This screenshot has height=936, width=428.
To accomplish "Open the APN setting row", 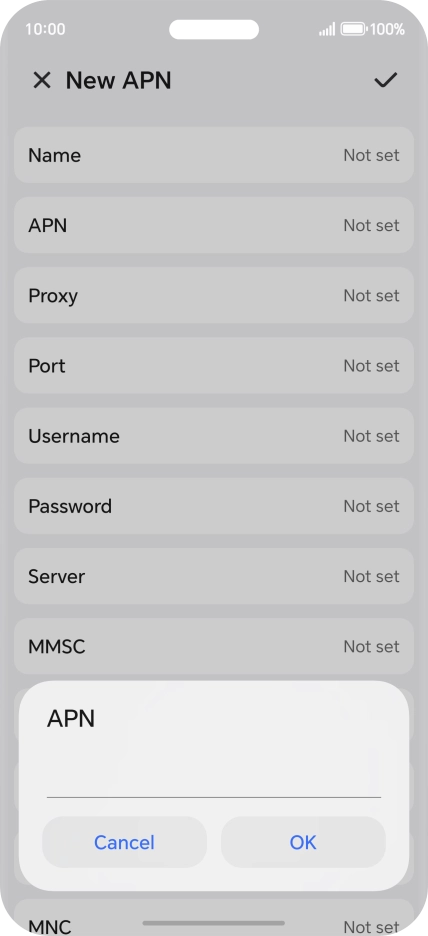I will tap(214, 226).
